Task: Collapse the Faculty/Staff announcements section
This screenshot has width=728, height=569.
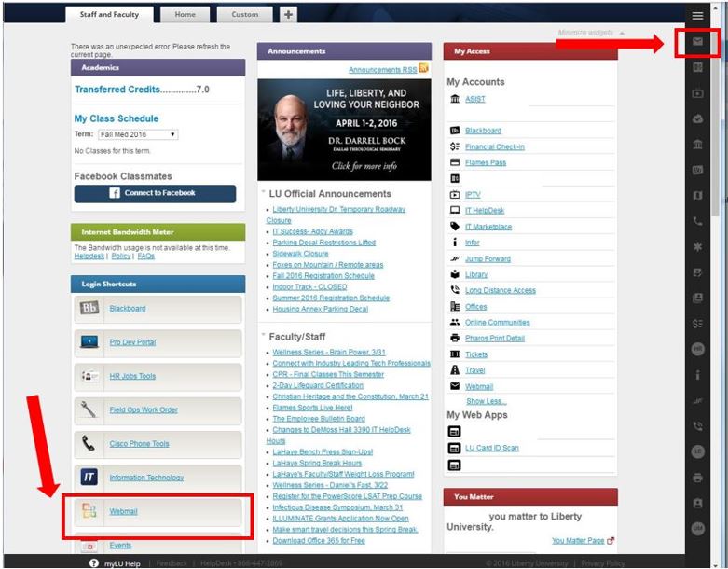Action: (263, 335)
